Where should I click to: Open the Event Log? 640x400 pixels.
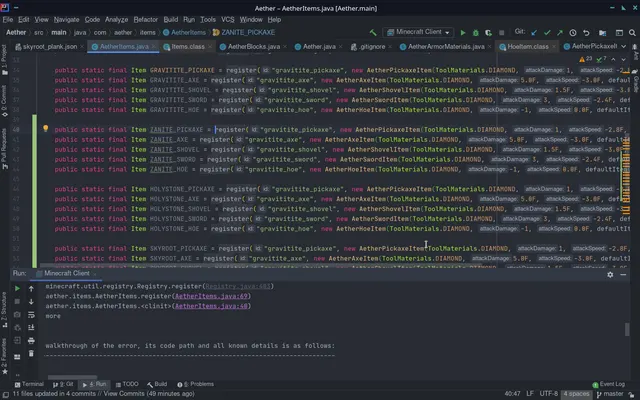[x=609, y=384]
